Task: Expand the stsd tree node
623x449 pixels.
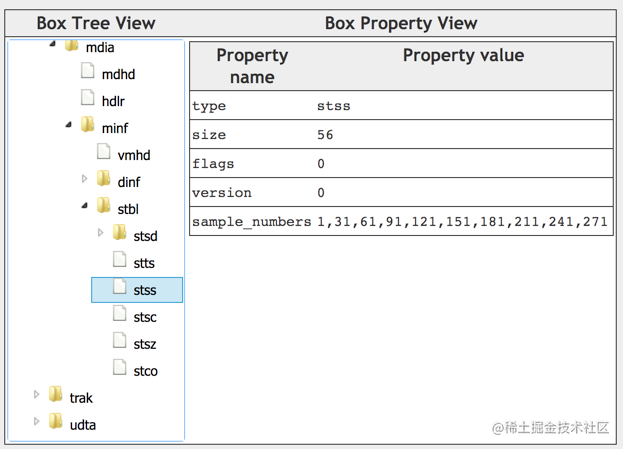Action: [x=100, y=233]
